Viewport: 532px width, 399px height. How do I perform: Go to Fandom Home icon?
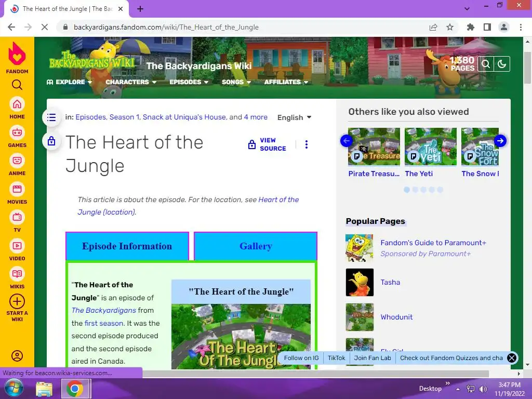tap(17, 104)
